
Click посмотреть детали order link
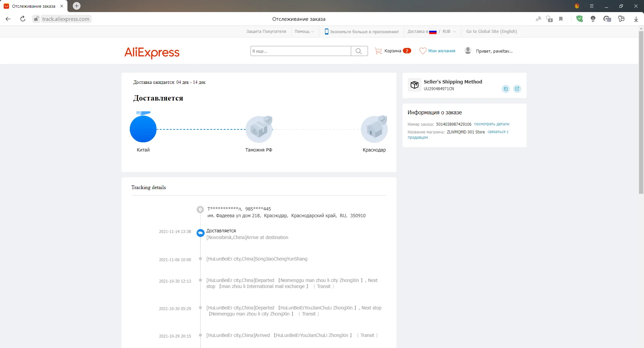492,124
